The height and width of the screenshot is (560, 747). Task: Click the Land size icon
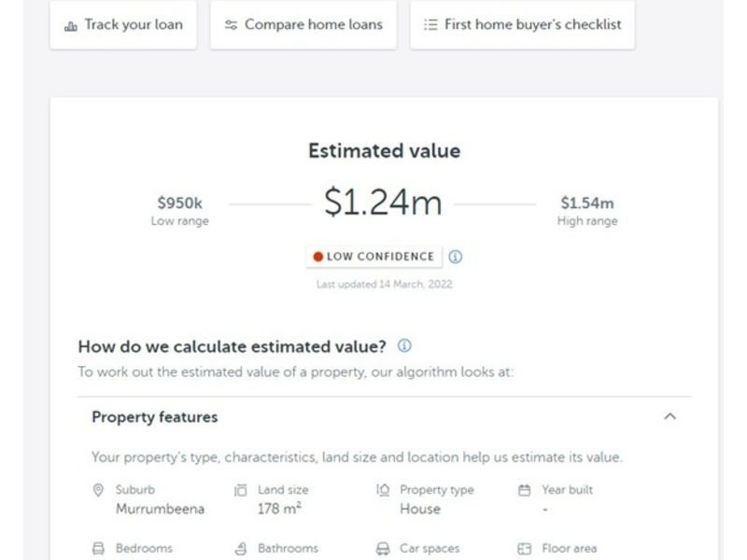point(241,490)
